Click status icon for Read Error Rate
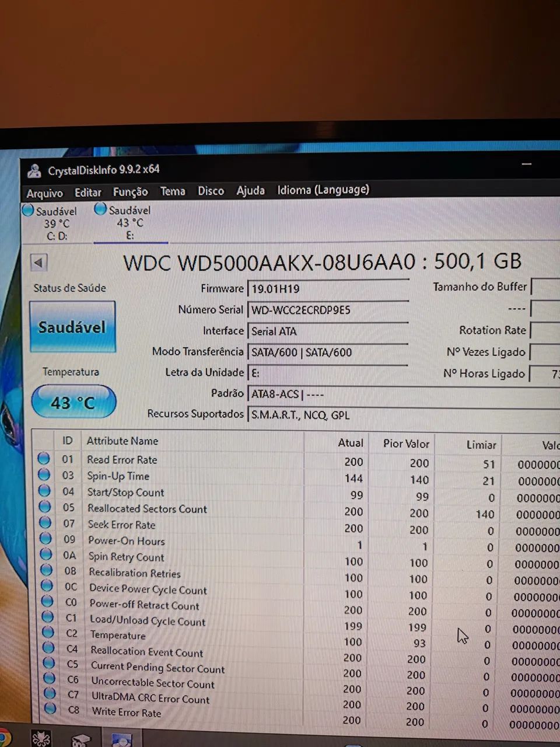The height and width of the screenshot is (747, 560). coord(44,459)
